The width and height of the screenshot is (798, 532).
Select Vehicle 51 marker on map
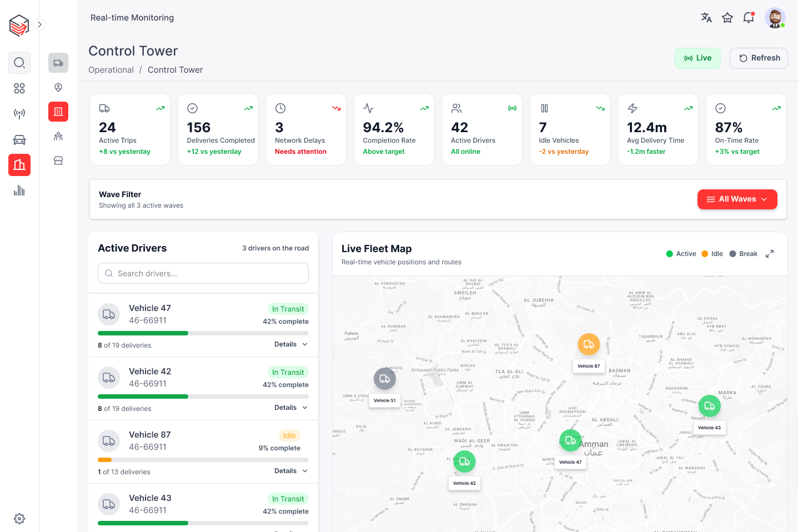(x=385, y=379)
